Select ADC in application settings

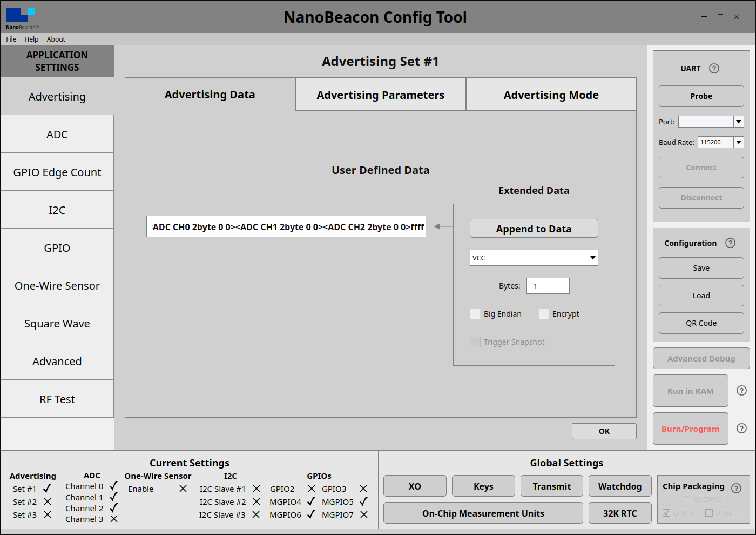click(57, 134)
